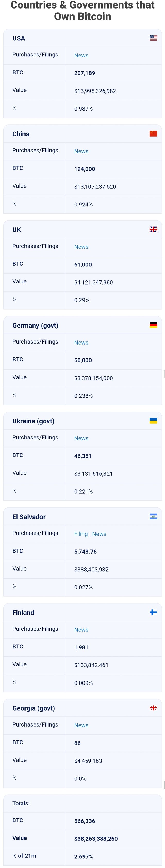165x868 pixels.
Task: Open the News link for China
Action: coord(81,151)
